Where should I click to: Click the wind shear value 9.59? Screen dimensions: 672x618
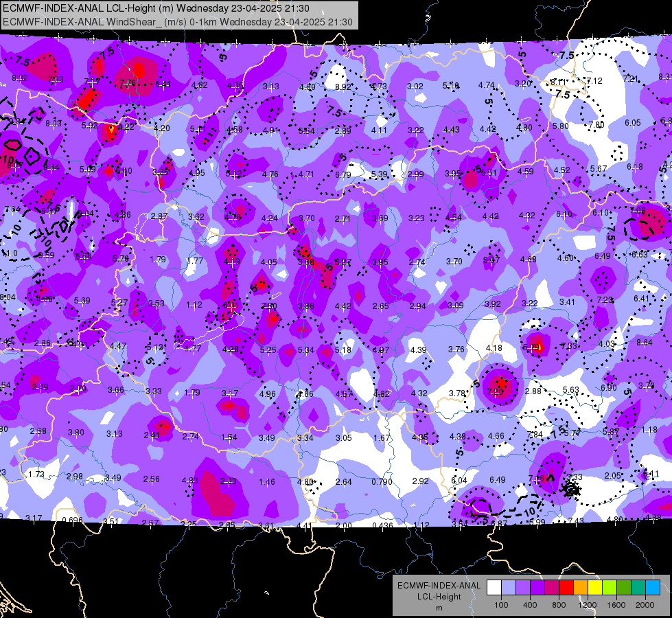[x=46, y=255]
